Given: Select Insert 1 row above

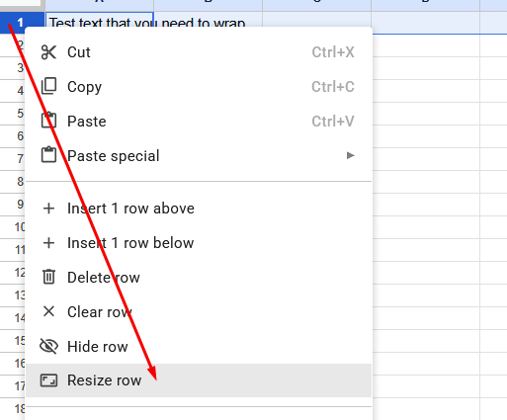Looking at the screenshot, I should coord(199,209).
